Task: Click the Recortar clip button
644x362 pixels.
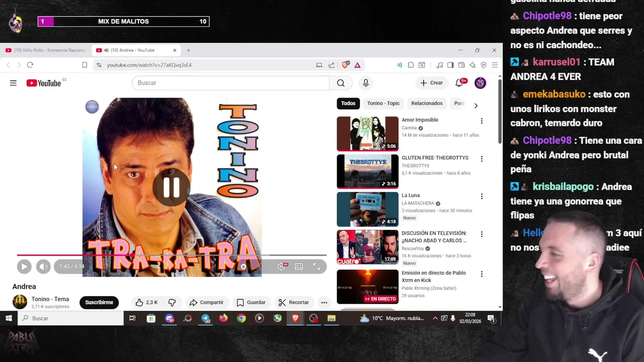Action: pos(294,302)
